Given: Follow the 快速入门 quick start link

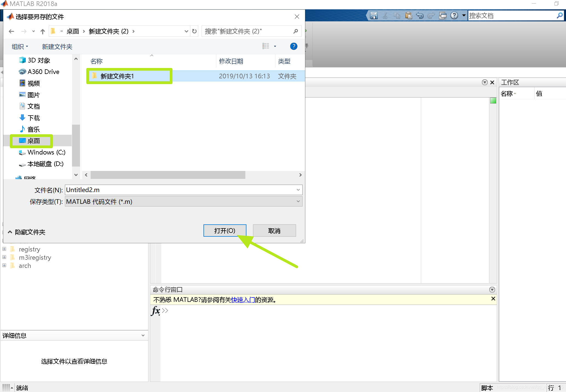Looking at the screenshot, I should click(243, 300).
